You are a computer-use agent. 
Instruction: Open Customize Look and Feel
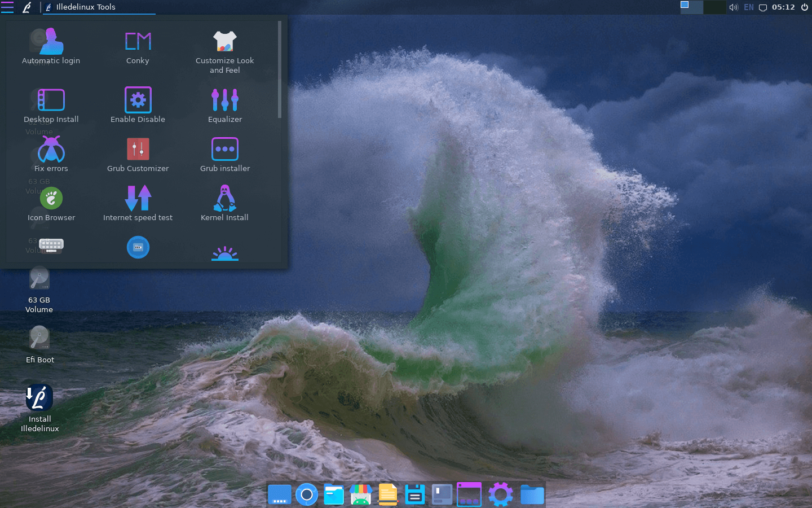tap(224, 51)
